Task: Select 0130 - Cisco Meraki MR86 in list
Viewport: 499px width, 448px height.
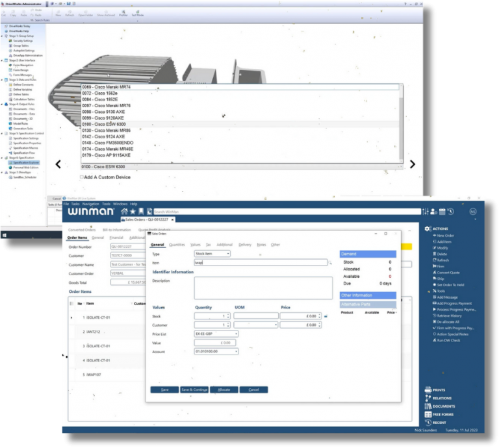Action: (240, 131)
